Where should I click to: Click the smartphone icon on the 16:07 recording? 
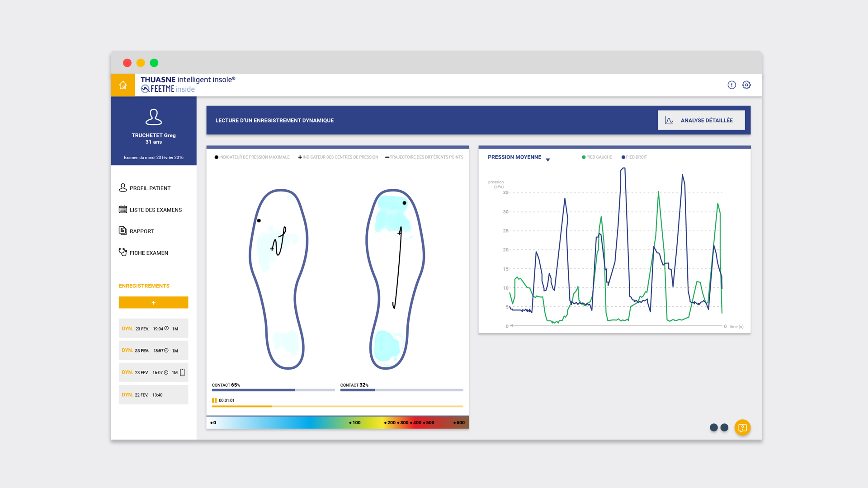click(x=183, y=372)
